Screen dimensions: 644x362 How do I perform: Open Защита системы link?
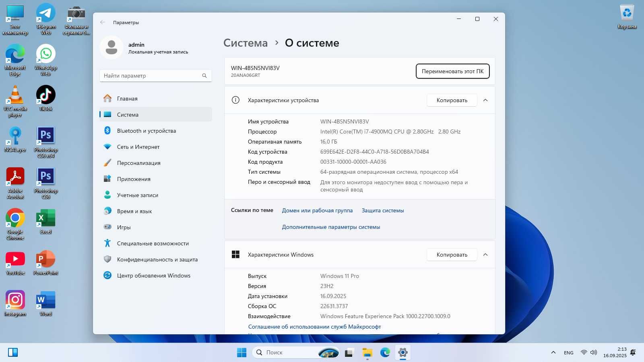(x=383, y=210)
